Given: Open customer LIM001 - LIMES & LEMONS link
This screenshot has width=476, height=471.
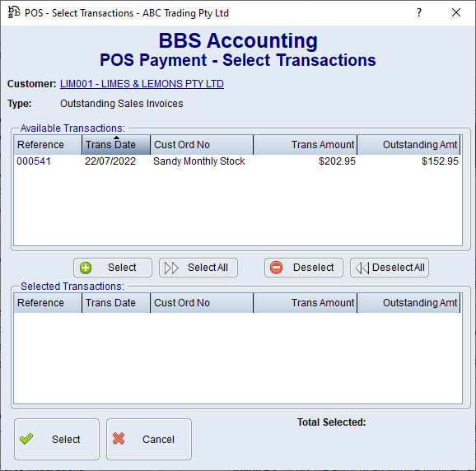Looking at the screenshot, I should tap(142, 84).
